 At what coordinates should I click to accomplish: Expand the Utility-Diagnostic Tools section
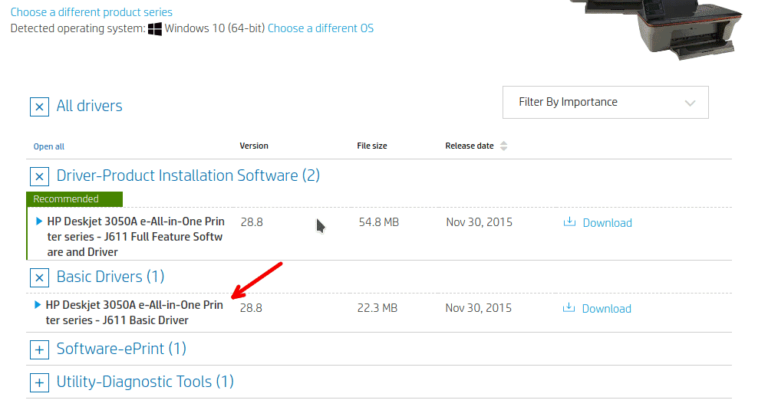(x=39, y=382)
